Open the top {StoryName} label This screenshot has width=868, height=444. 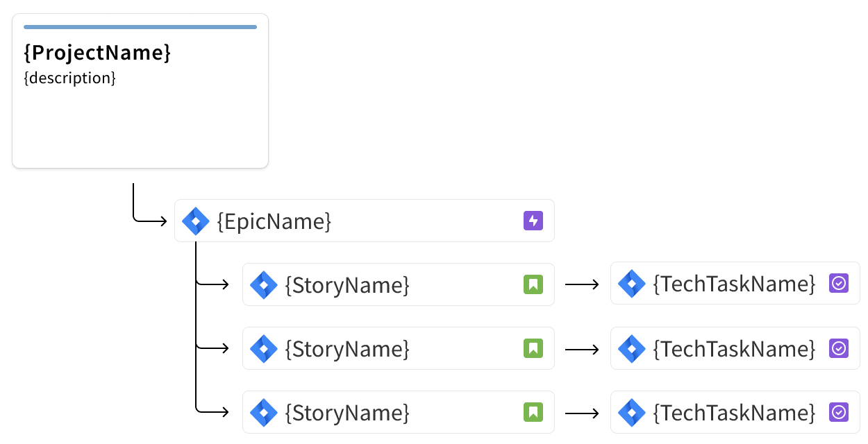point(347,285)
